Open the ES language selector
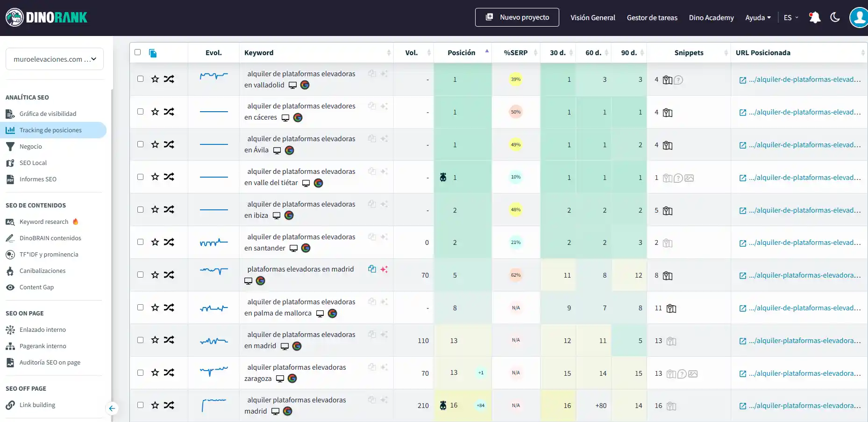Image resolution: width=868 pixels, height=422 pixels. (x=790, y=18)
